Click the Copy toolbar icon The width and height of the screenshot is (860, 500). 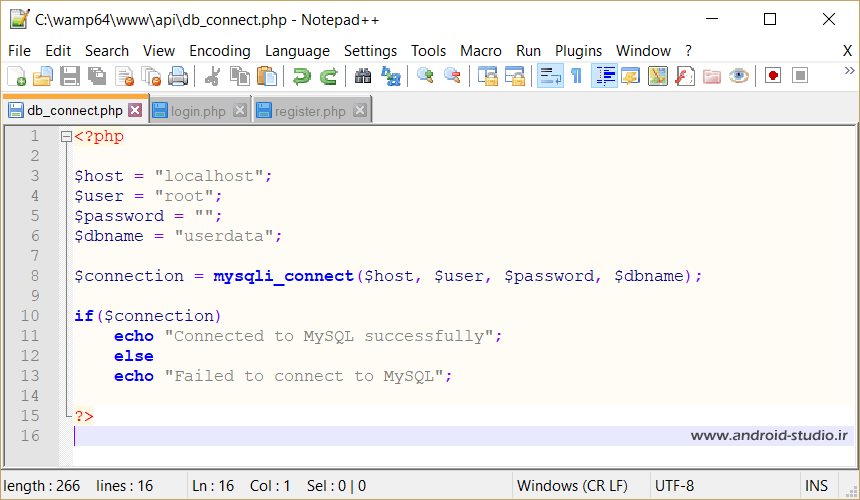[x=240, y=76]
